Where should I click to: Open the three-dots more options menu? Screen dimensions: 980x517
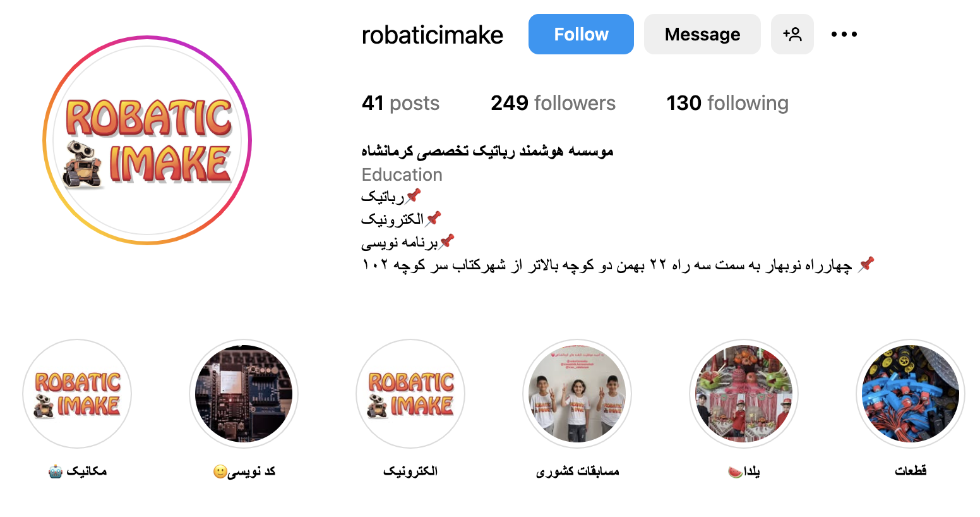point(844,34)
